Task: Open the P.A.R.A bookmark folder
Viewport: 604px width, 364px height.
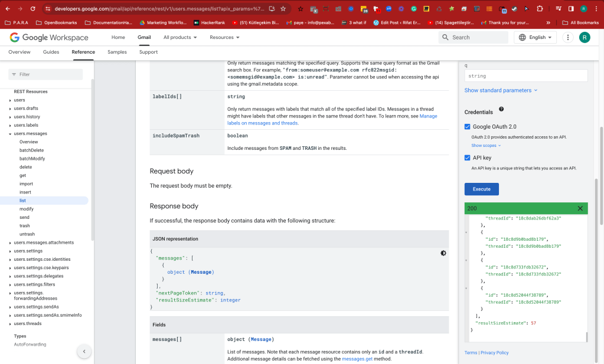Action: (x=17, y=22)
